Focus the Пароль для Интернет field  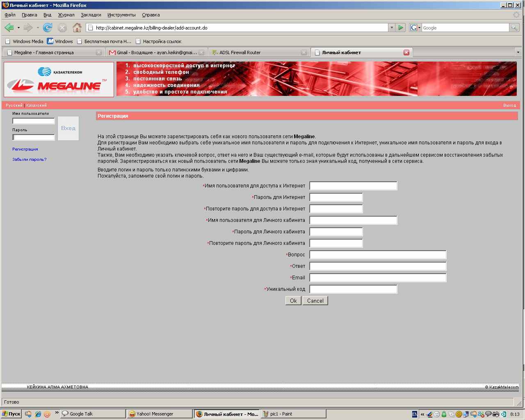pyautogui.click(x=336, y=197)
